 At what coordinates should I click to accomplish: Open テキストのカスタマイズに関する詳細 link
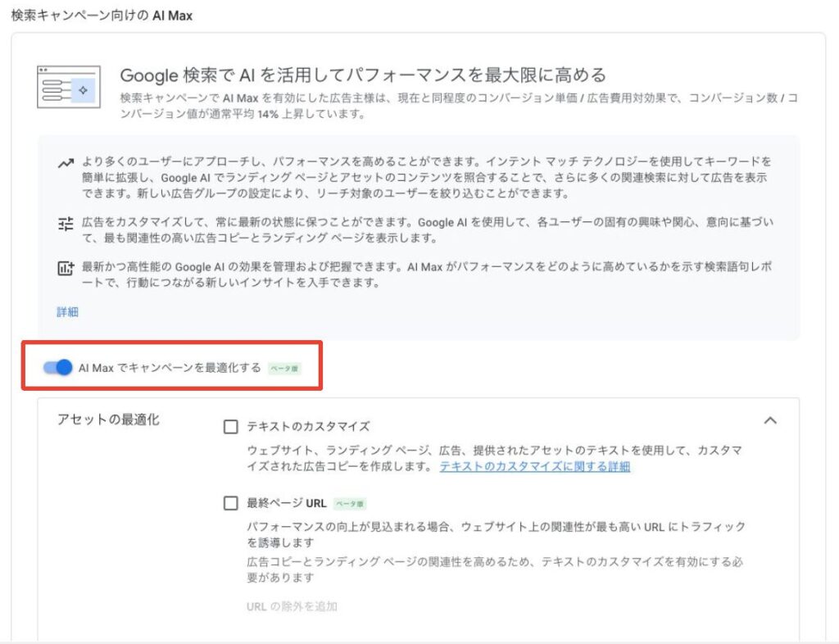534,466
